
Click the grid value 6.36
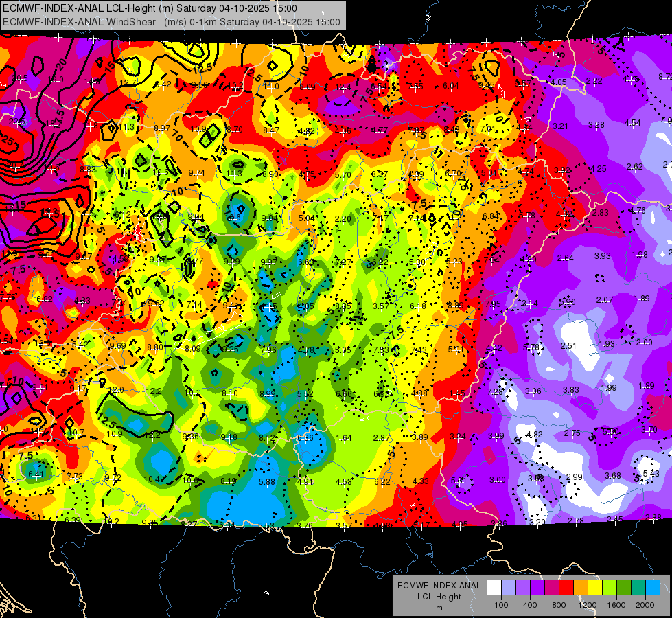click(x=305, y=437)
